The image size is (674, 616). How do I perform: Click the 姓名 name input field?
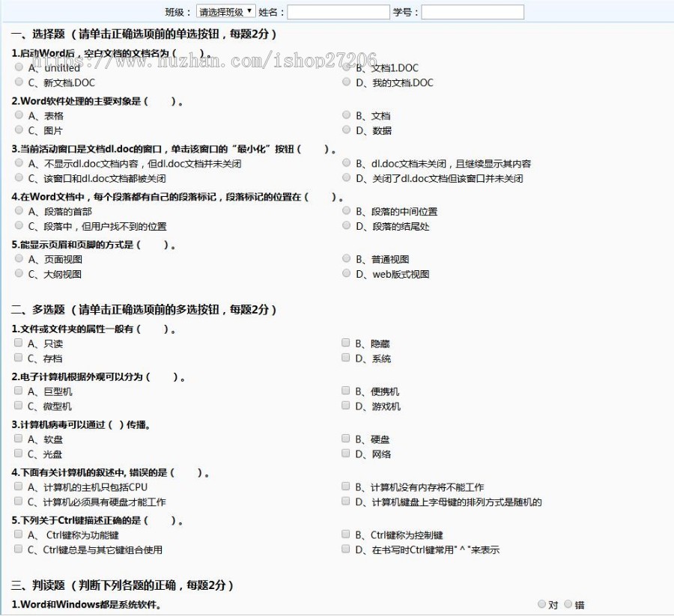(338, 12)
